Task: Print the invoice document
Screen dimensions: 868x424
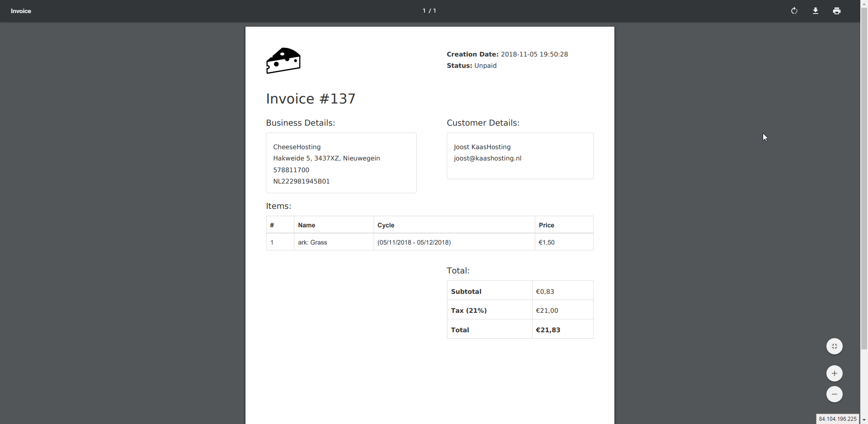Action: click(x=837, y=11)
